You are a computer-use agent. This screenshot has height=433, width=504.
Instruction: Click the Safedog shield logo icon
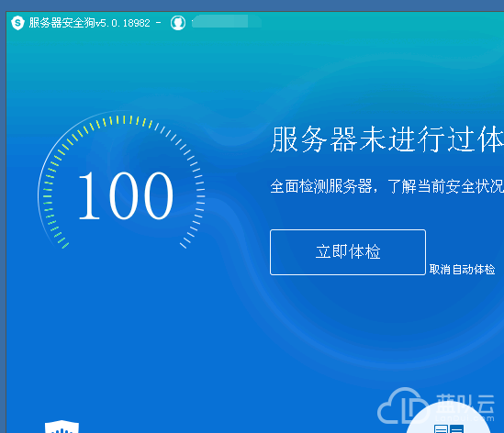pyautogui.click(x=17, y=23)
